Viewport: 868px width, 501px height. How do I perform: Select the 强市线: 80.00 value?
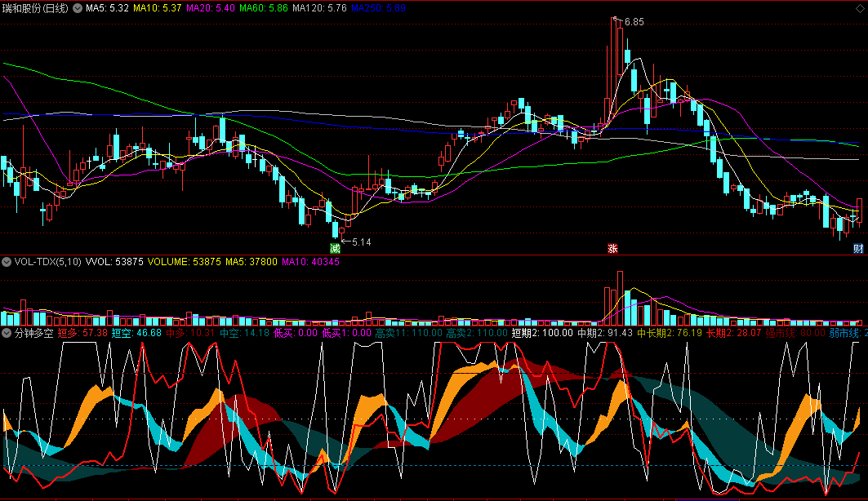click(x=795, y=333)
